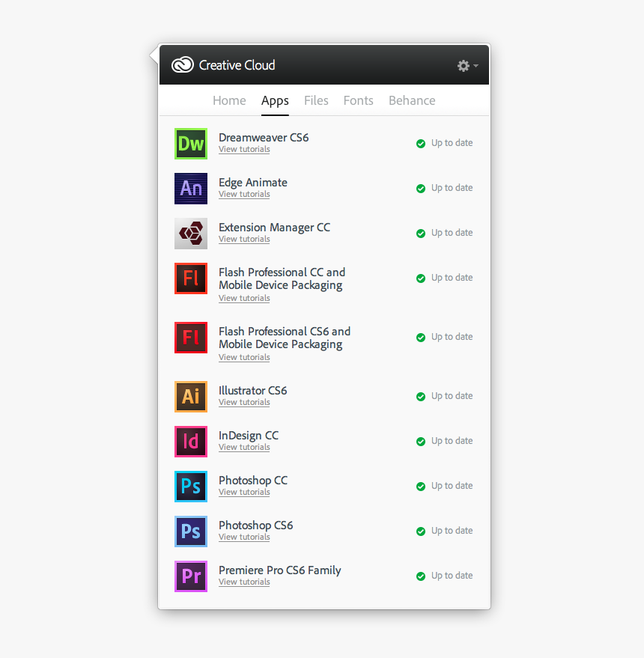Open View tutorials for Edge Animate
The height and width of the screenshot is (658, 644).
(x=244, y=195)
